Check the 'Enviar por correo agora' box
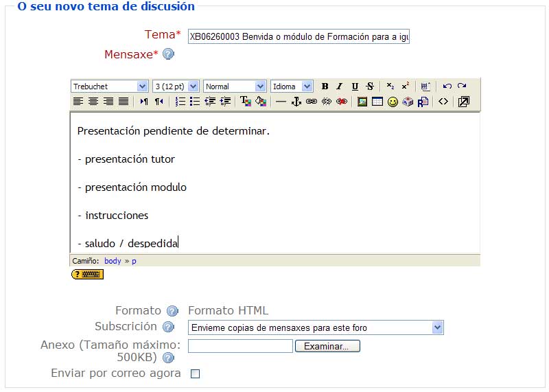This screenshot has height=392, width=549. click(x=195, y=374)
